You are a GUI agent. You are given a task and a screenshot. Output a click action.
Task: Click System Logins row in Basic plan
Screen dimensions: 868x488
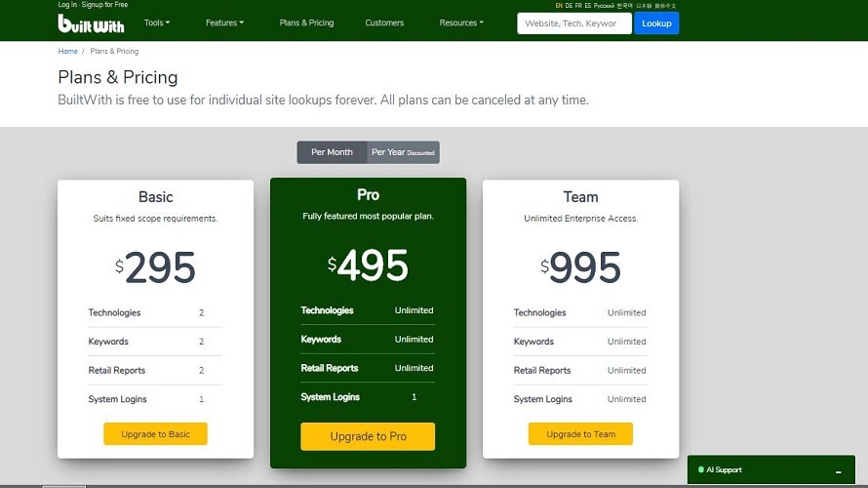[155, 399]
